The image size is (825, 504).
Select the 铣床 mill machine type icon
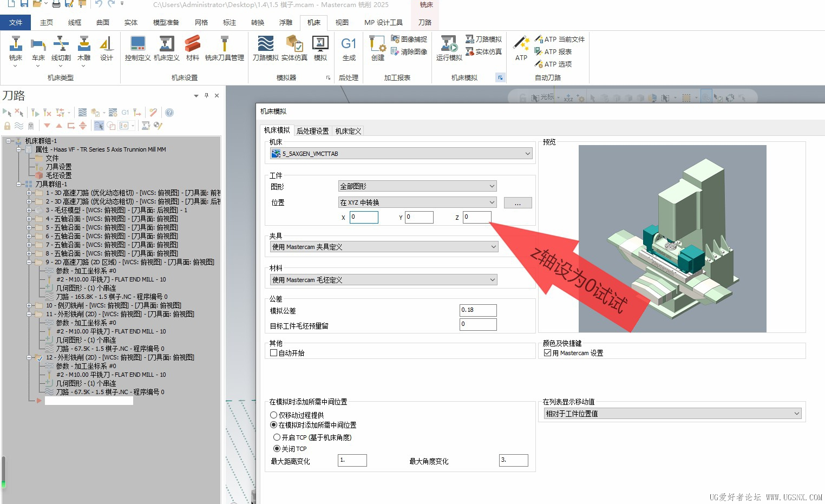pos(16,49)
